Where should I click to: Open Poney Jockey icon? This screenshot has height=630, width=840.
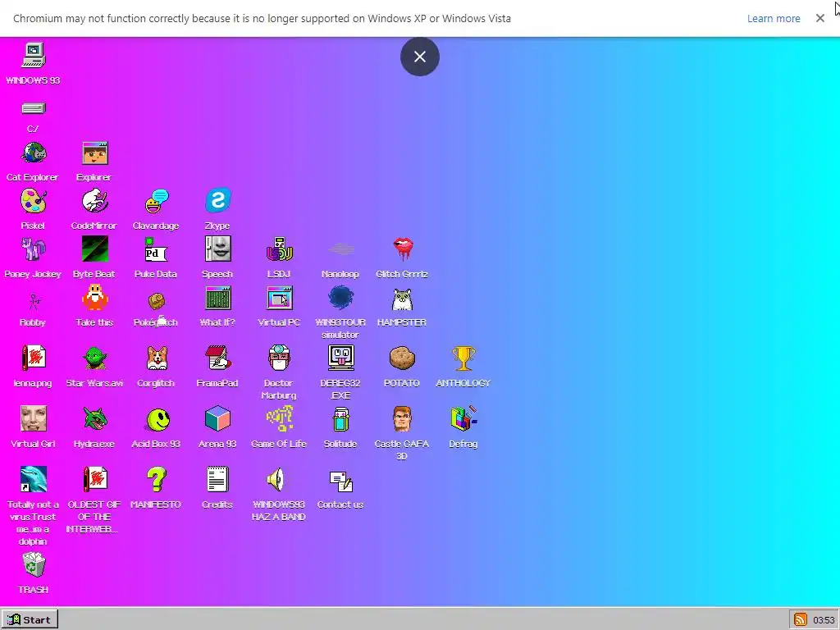[33, 249]
